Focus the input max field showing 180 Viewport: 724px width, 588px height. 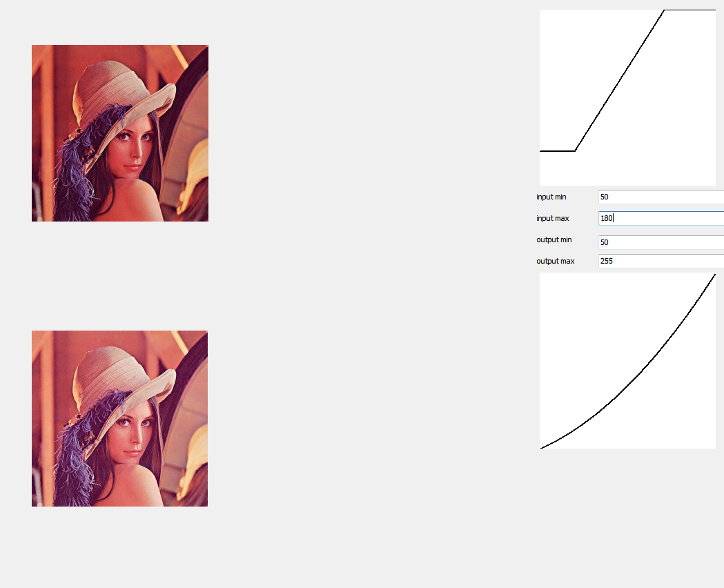point(661,218)
